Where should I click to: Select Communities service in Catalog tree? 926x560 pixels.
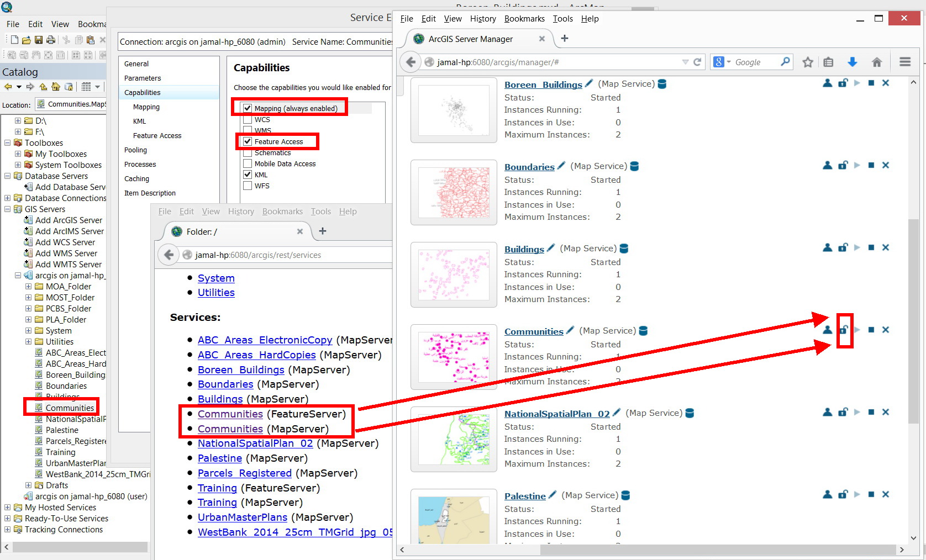tap(70, 408)
